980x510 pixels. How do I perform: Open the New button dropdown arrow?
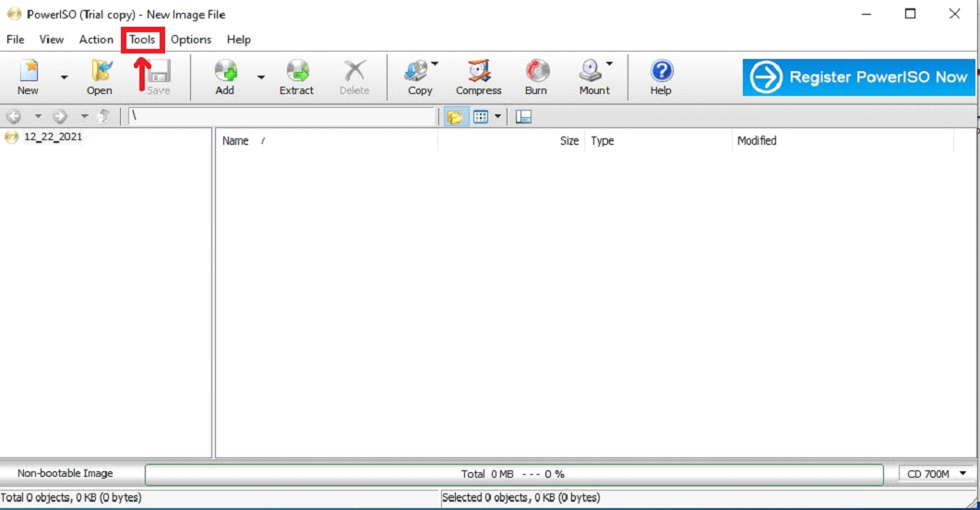tap(65, 77)
